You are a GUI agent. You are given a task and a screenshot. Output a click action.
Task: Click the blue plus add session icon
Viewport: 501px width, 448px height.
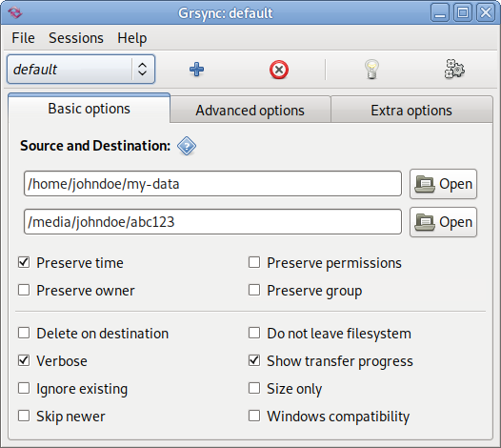point(196,70)
